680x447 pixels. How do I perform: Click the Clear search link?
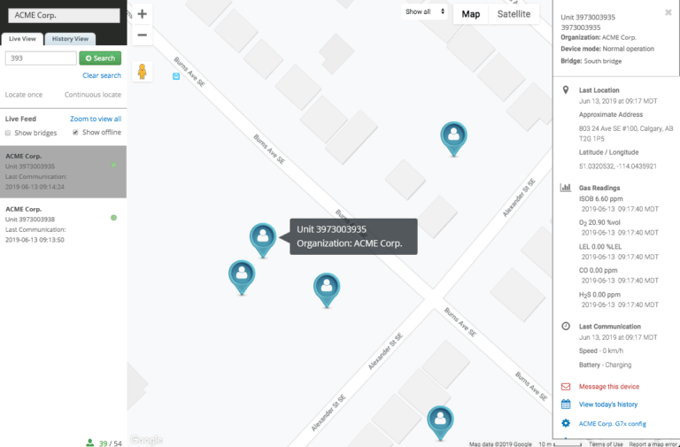coord(102,75)
